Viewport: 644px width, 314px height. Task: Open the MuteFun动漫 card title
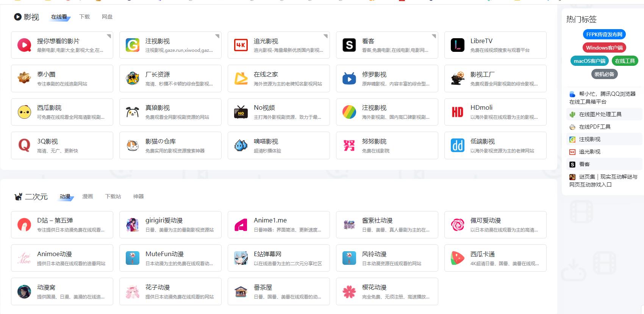[x=164, y=254]
